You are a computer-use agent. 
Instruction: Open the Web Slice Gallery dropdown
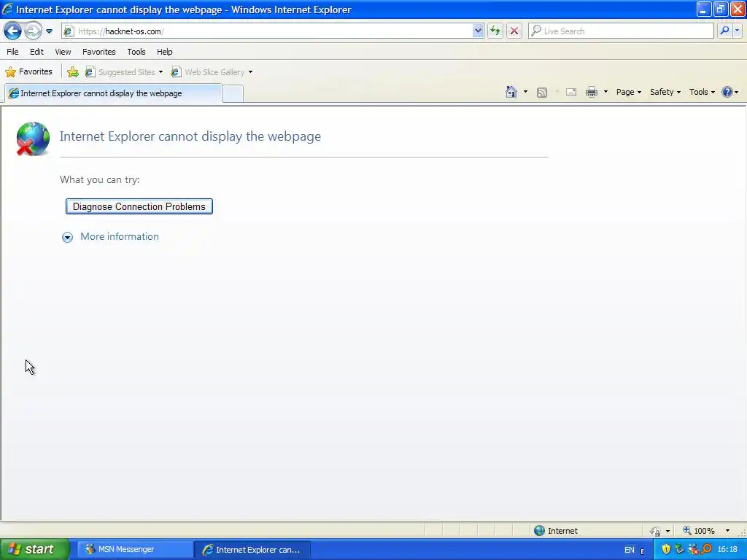click(x=212, y=72)
